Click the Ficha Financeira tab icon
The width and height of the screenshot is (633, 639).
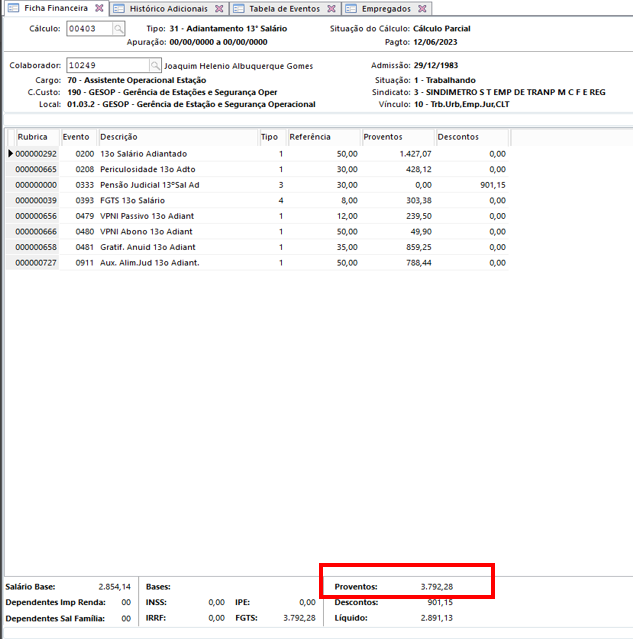13,8
